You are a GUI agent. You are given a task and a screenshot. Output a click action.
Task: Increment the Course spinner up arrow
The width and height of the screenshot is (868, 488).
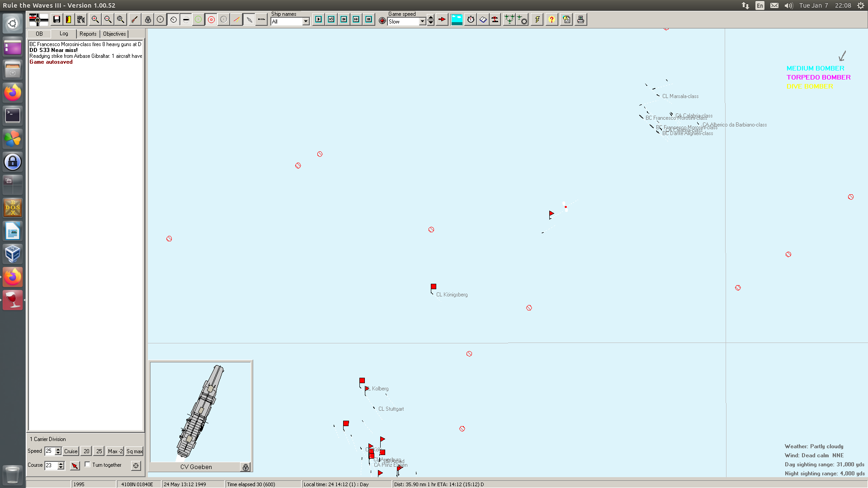tap(61, 463)
